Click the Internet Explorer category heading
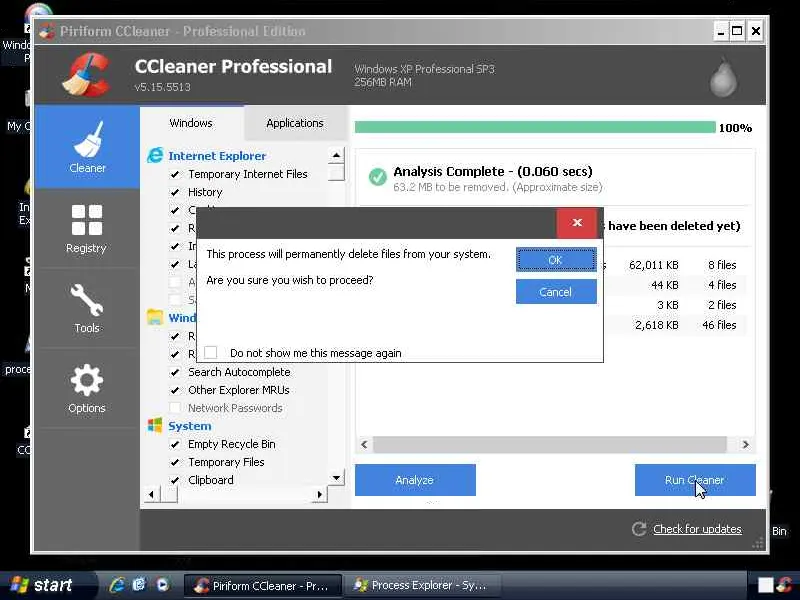The height and width of the screenshot is (600, 800). point(217,156)
